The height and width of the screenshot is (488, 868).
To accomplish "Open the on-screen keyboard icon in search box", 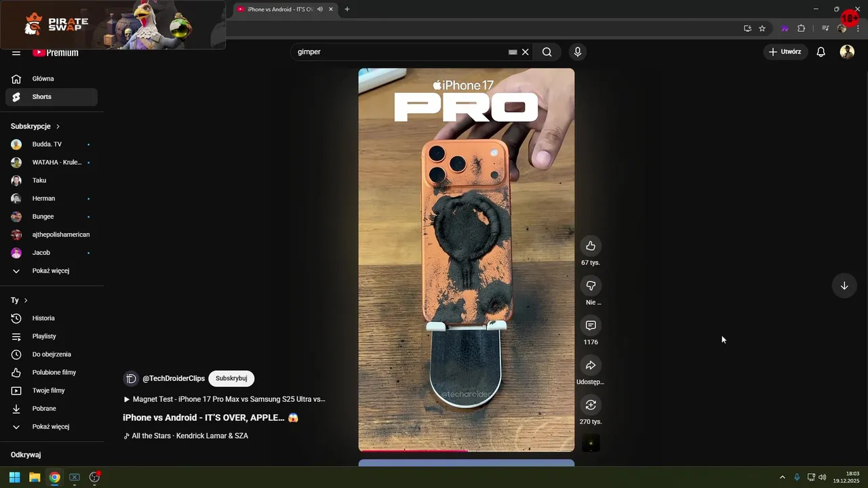I will tap(513, 52).
